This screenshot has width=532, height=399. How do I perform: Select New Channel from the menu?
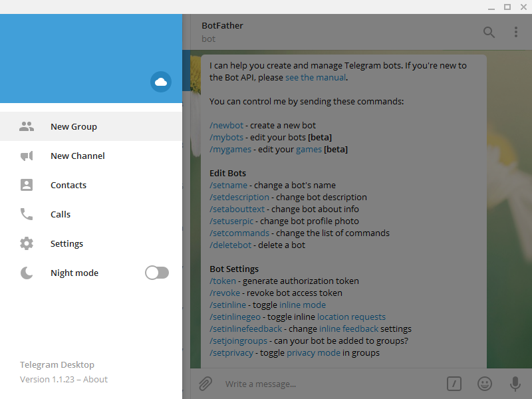tap(91, 156)
